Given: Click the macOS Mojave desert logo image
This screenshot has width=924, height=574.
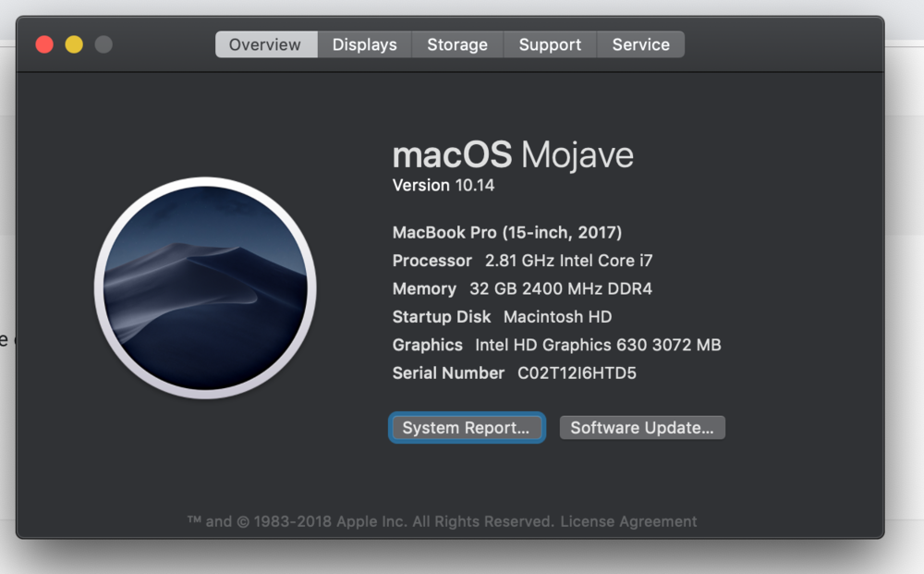Looking at the screenshot, I should 205,288.
